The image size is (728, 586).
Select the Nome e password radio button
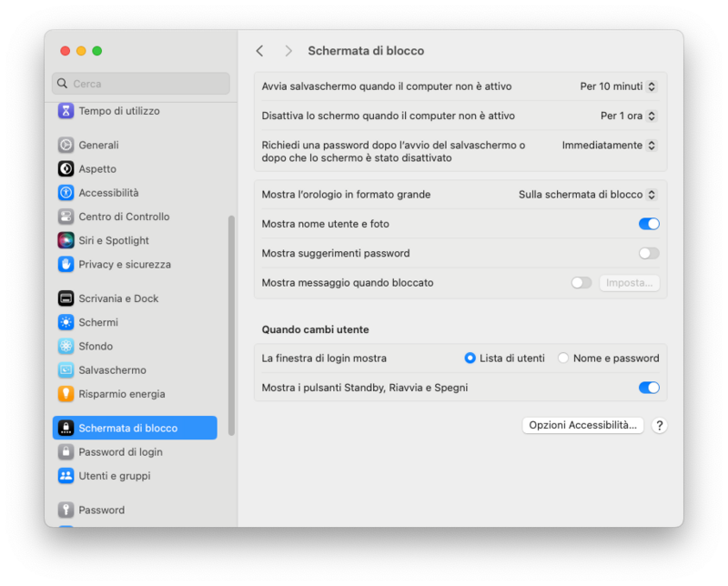pyautogui.click(x=563, y=359)
